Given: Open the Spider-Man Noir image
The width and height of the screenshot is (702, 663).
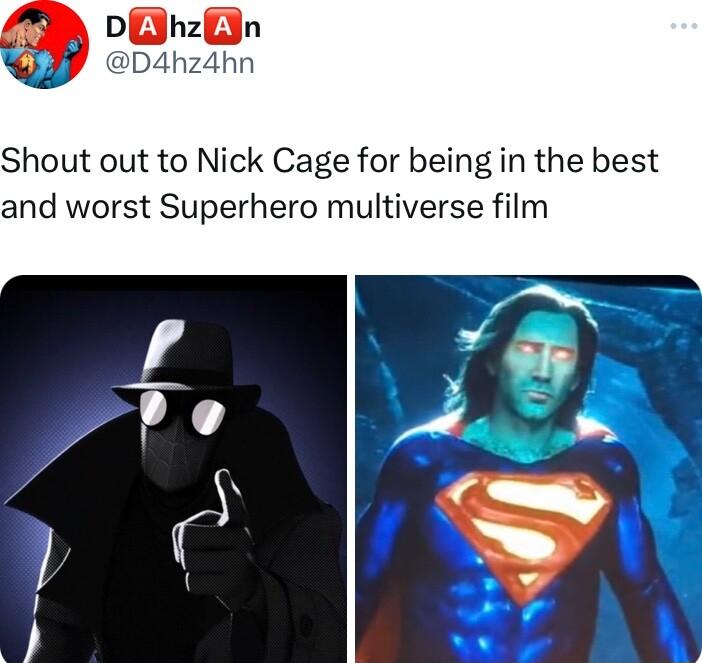Looking at the screenshot, I should (173, 469).
